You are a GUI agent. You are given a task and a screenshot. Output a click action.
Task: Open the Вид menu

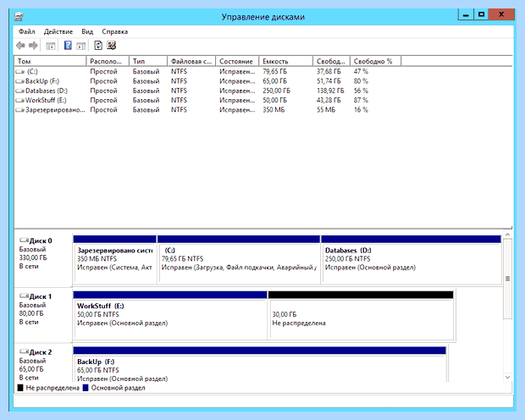(x=87, y=31)
